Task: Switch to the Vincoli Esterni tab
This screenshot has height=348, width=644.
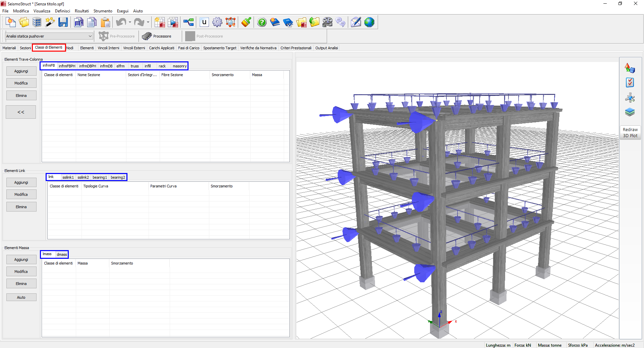Action: [134, 48]
